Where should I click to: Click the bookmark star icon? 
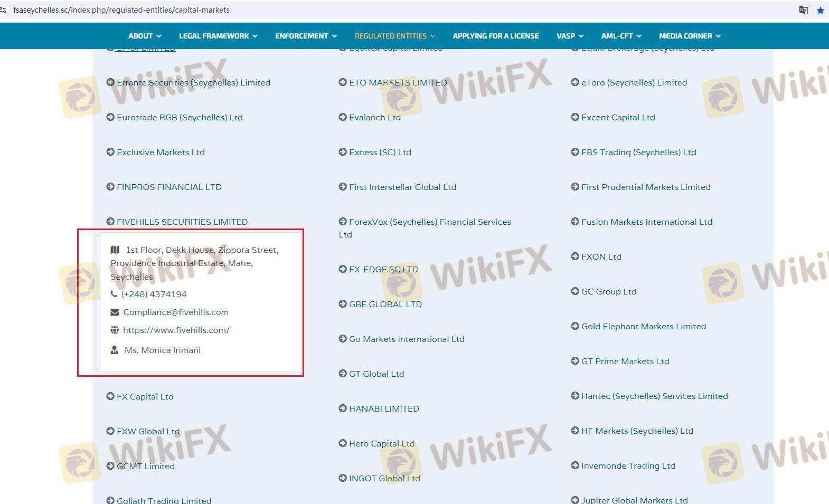pos(820,10)
